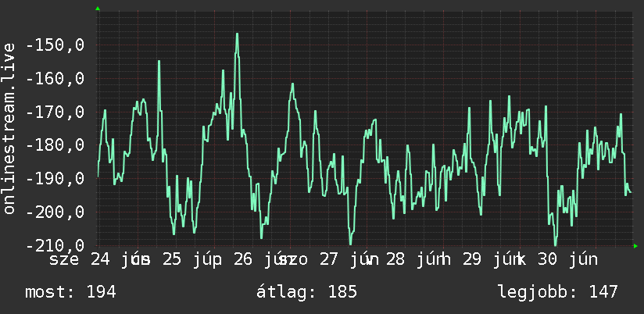Click the 'átlag: 185' average text
Image resolution: width=644 pixels, height=314 pixels.
[307, 292]
